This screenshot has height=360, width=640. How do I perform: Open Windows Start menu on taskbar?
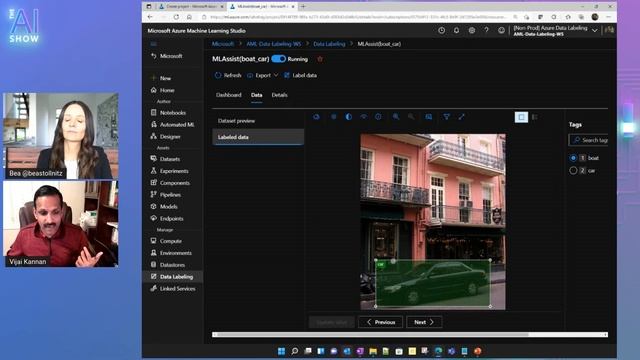[x=281, y=351]
